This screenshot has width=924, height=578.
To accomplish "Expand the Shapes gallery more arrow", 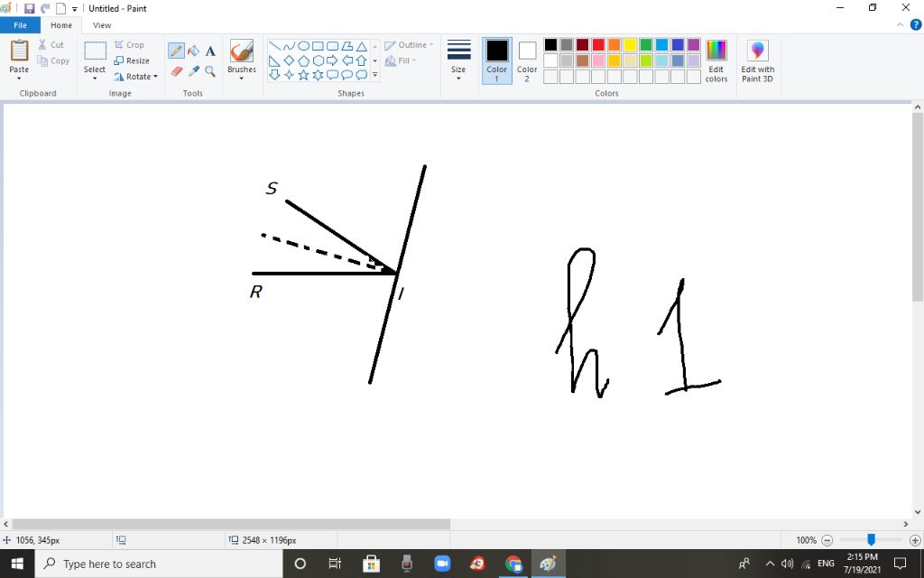I will pos(374,75).
